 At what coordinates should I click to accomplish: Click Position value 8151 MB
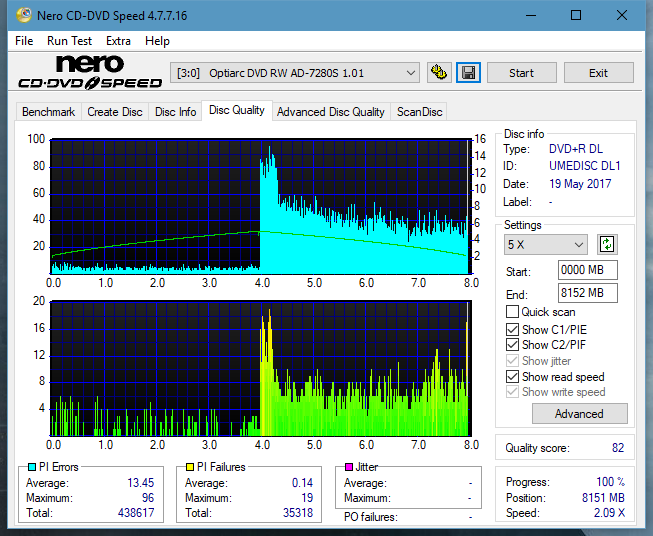[x=603, y=497]
